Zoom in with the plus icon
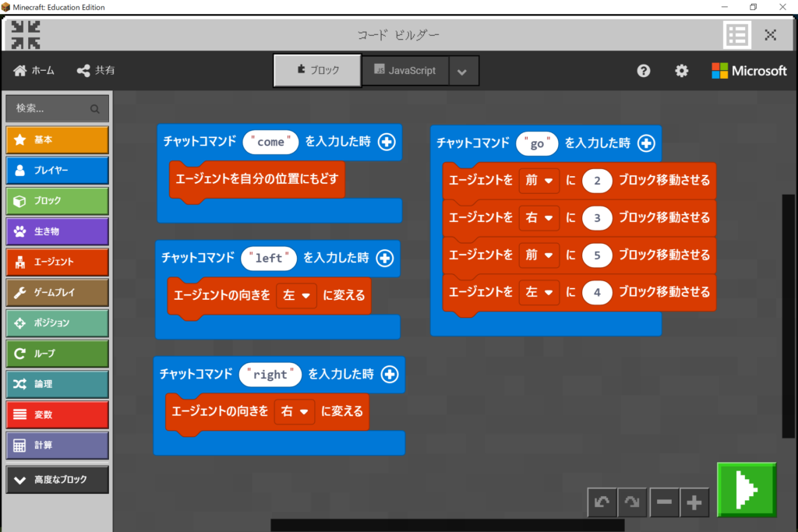This screenshot has width=798, height=532. point(694,503)
